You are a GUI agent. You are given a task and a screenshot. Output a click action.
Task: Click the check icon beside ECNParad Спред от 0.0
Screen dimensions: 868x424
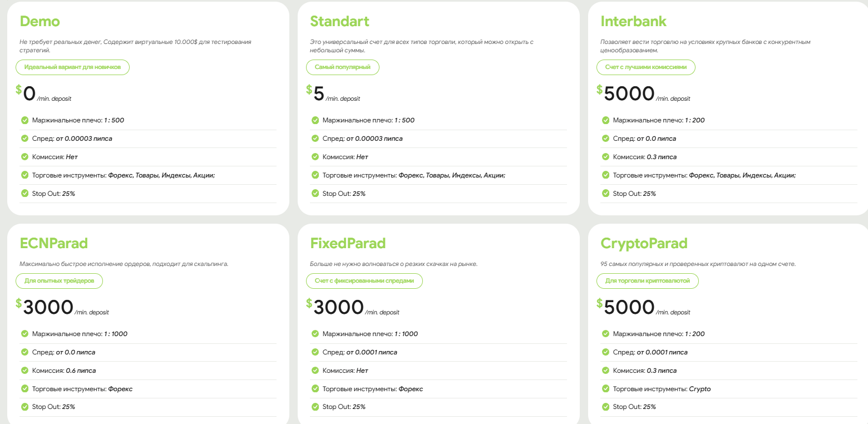[24, 352]
